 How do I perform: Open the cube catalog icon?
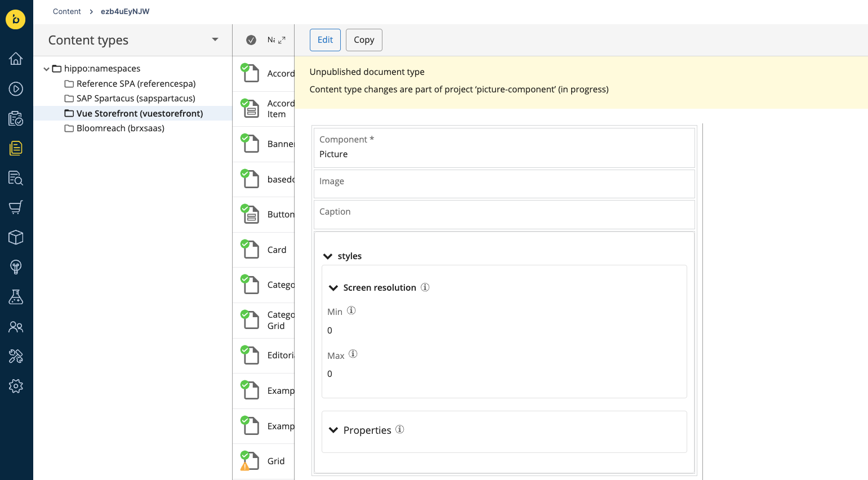click(16, 237)
